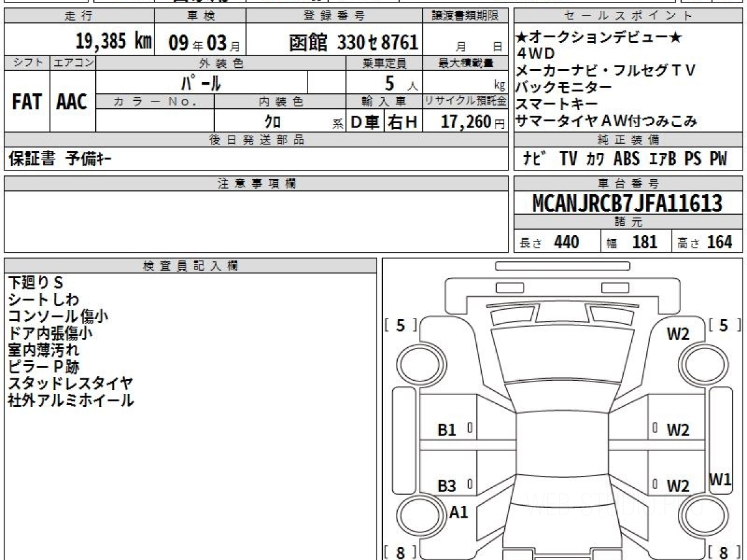Select the サマータイヤAW付つみこみ line
Viewport: 747px width, 560px height.
(607, 121)
